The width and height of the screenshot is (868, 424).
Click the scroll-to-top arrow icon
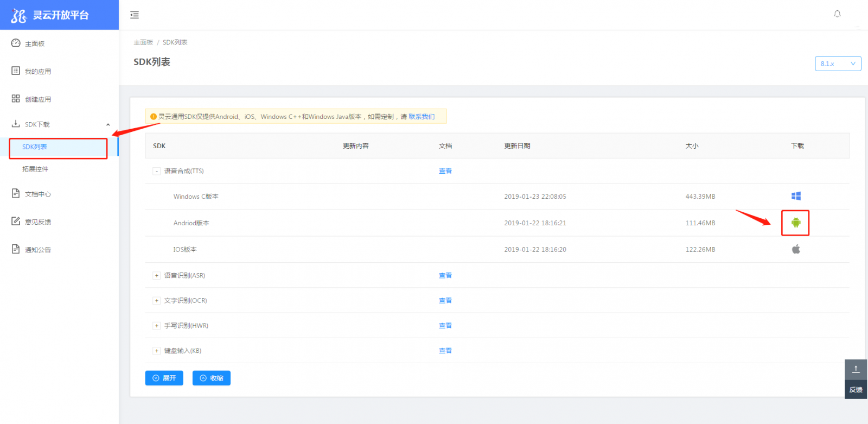(x=856, y=369)
